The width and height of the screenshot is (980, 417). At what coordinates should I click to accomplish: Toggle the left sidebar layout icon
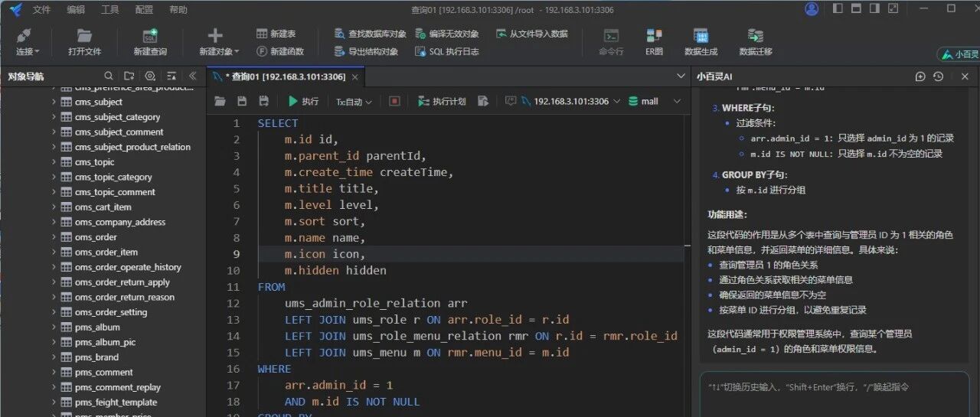[x=838, y=9]
